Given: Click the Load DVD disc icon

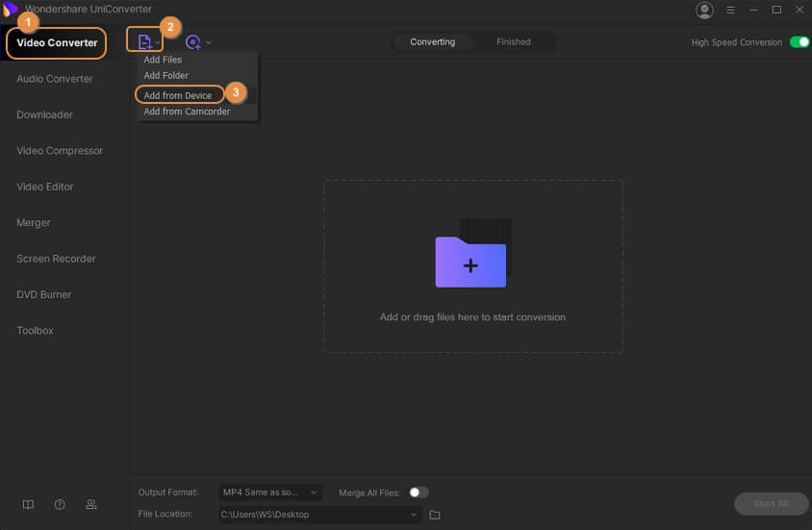Looking at the screenshot, I should pyautogui.click(x=193, y=42).
